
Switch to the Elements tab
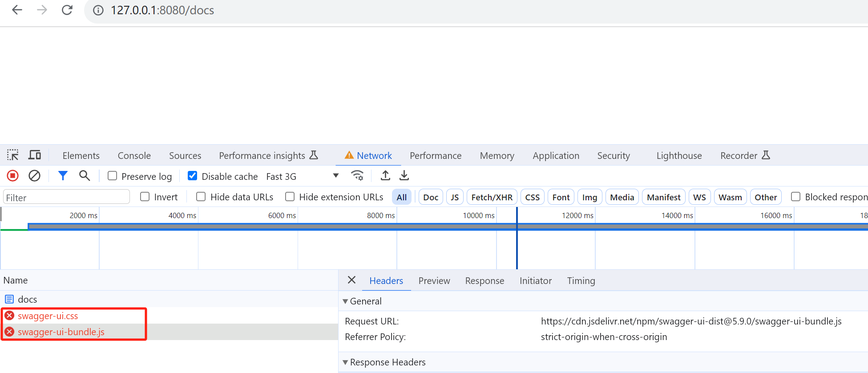pos(81,155)
